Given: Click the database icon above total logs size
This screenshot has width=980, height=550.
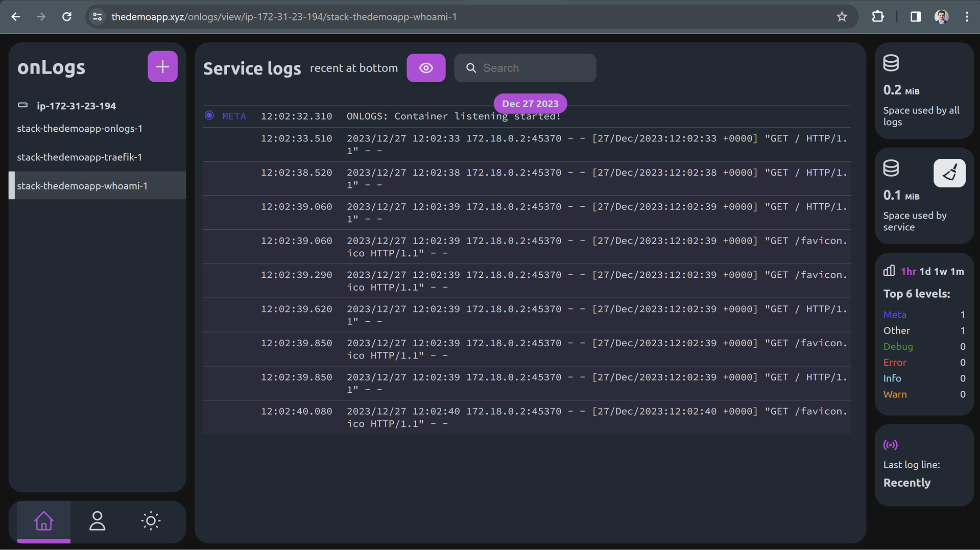Looking at the screenshot, I should point(891,63).
